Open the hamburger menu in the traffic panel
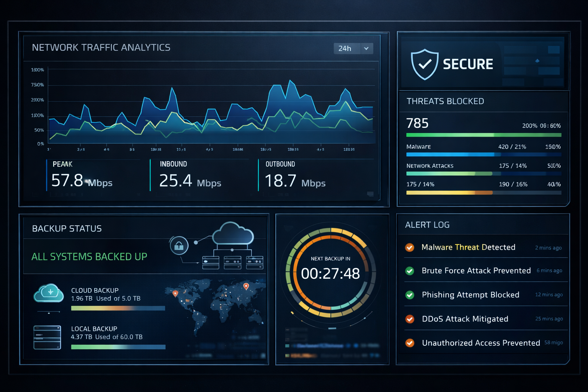The image size is (588, 392). click(371, 194)
